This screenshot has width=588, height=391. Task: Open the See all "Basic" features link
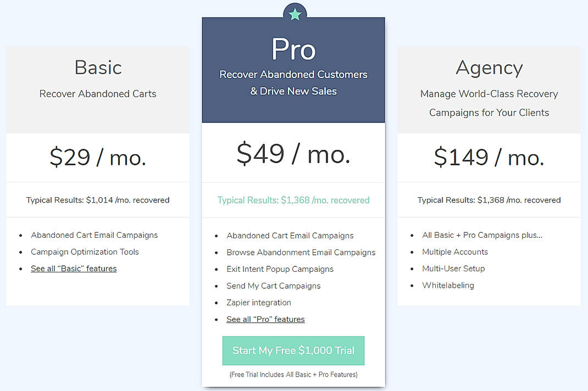(x=74, y=269)
